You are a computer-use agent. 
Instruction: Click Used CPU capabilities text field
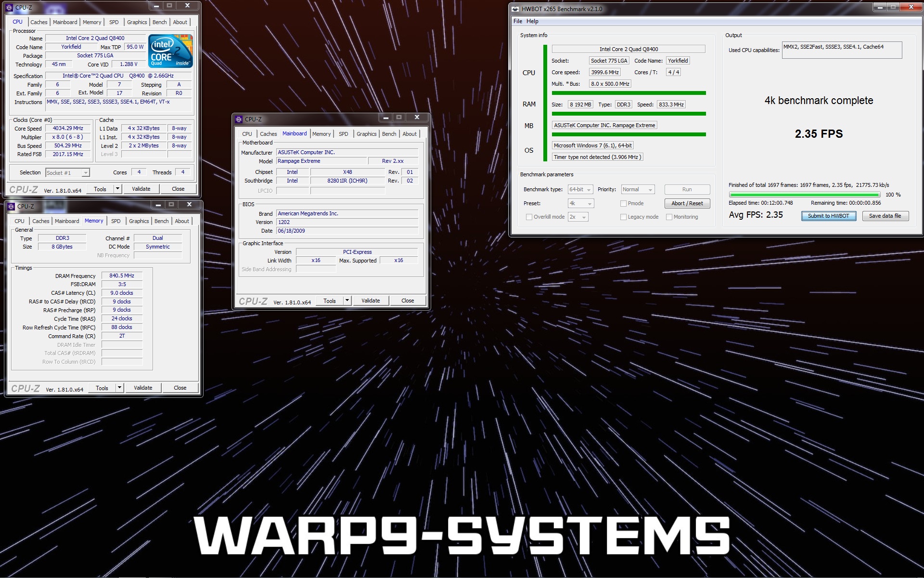(x=842, y=50)
